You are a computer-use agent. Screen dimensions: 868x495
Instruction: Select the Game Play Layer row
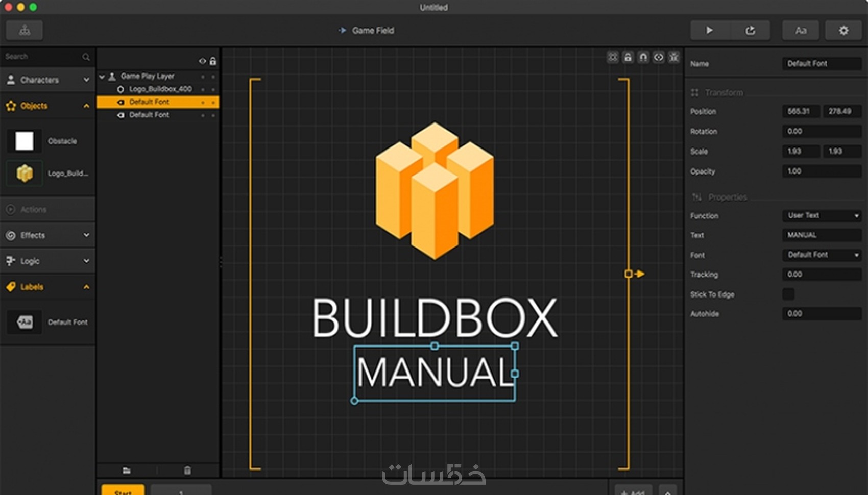158,76
